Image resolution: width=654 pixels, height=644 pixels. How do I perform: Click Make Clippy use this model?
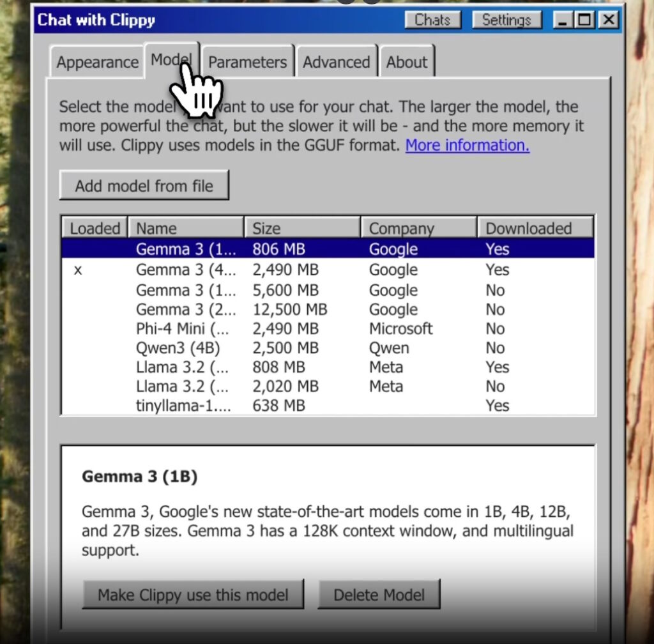pyautogui.click(x=193, y=594)
